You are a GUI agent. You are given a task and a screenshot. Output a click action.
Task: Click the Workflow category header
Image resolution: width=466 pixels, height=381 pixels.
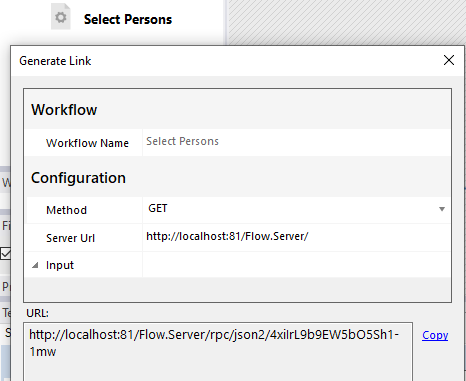64,110
